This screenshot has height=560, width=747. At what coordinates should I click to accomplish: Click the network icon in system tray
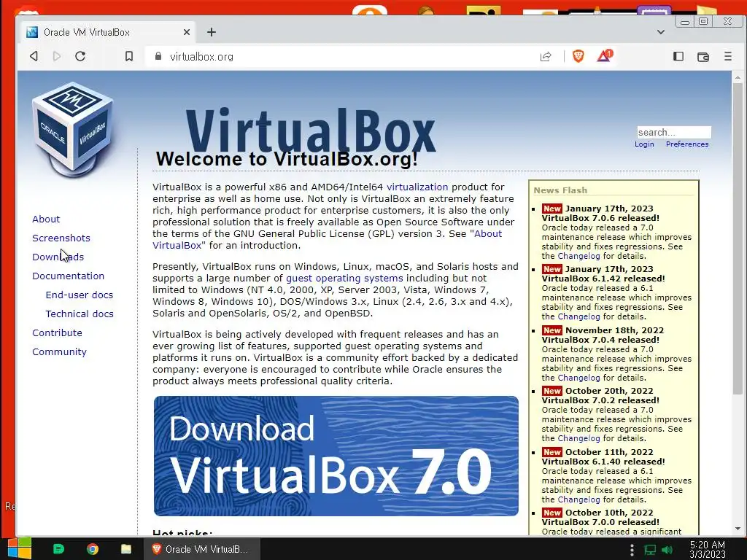coord(650,550)
